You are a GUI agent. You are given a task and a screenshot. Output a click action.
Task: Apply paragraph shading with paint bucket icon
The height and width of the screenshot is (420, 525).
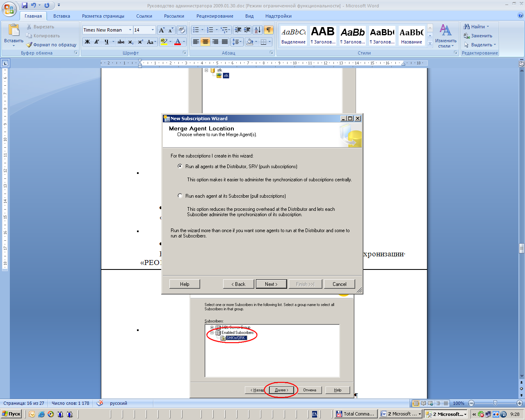coord(249,42)
